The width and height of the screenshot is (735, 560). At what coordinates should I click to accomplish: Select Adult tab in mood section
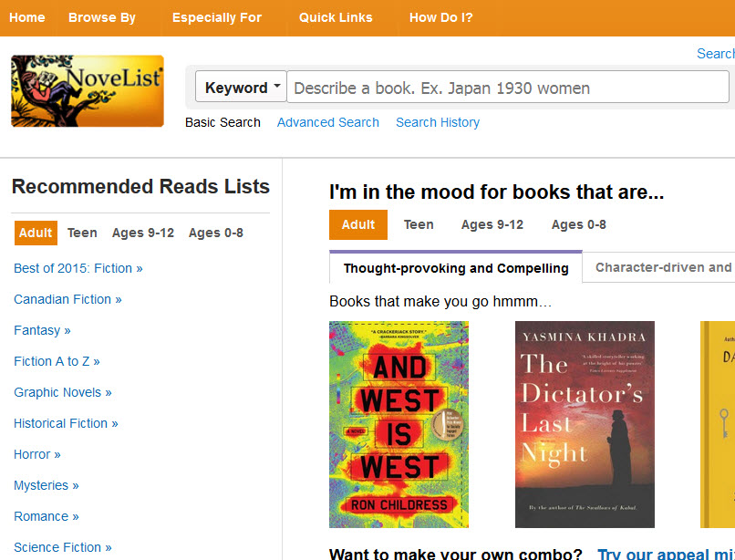(358, 224)
